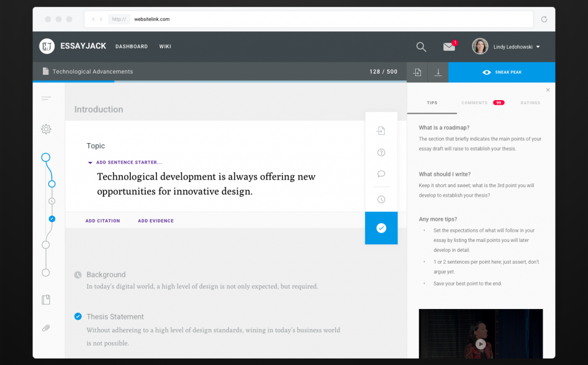Viewport: 588px width, 365px height.
Task: Click the help question mark icon
Action: click(x=381, y=152)
